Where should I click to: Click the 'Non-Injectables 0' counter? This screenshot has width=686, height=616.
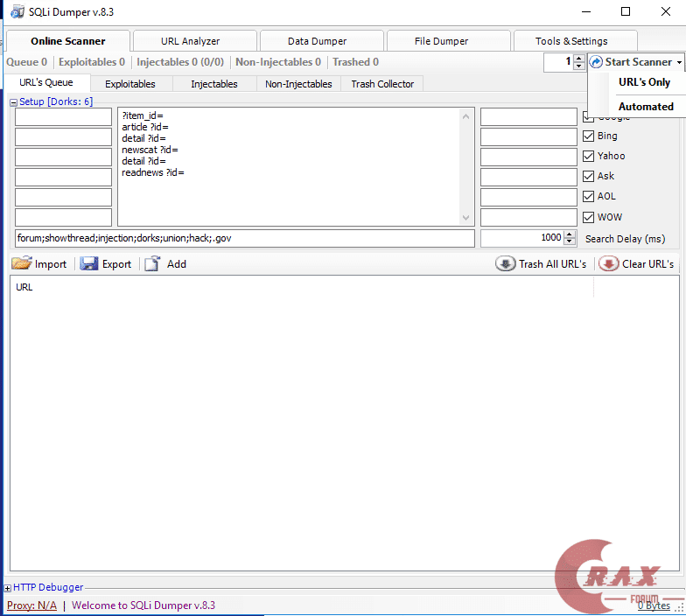(278, 62)
